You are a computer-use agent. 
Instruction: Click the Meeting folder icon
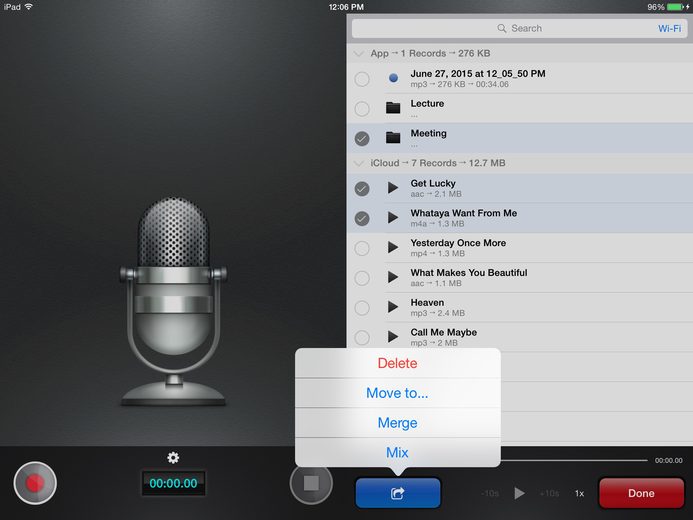click(x=393, y=137)
